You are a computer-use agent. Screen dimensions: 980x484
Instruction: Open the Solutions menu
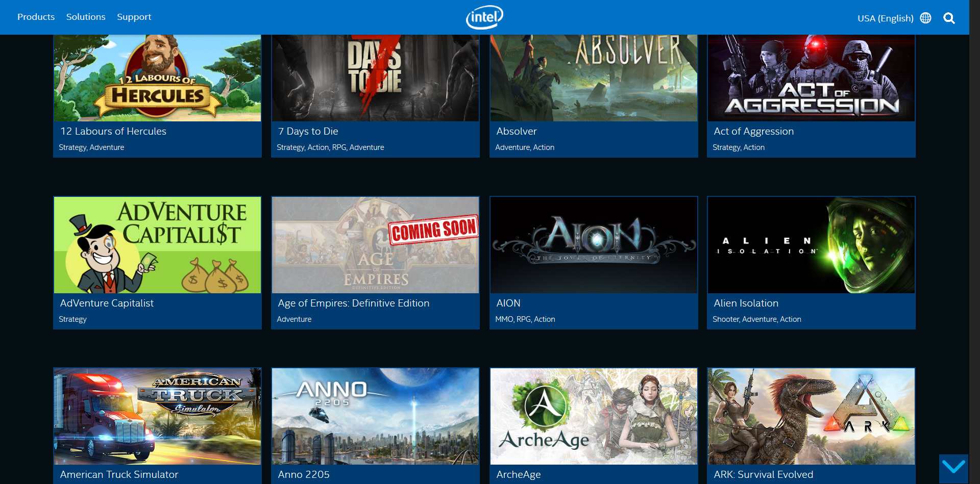[85, 17]
